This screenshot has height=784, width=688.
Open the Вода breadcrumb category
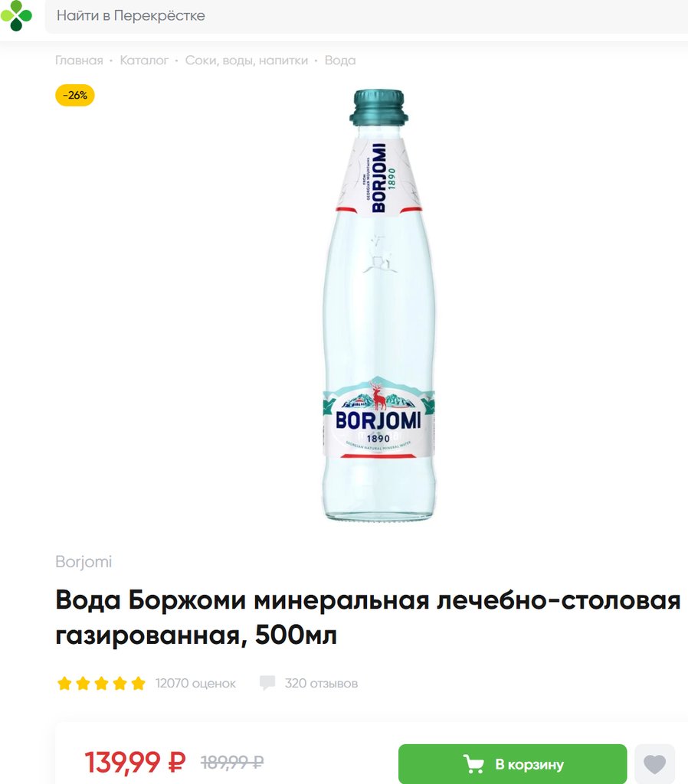click(340, 60)
